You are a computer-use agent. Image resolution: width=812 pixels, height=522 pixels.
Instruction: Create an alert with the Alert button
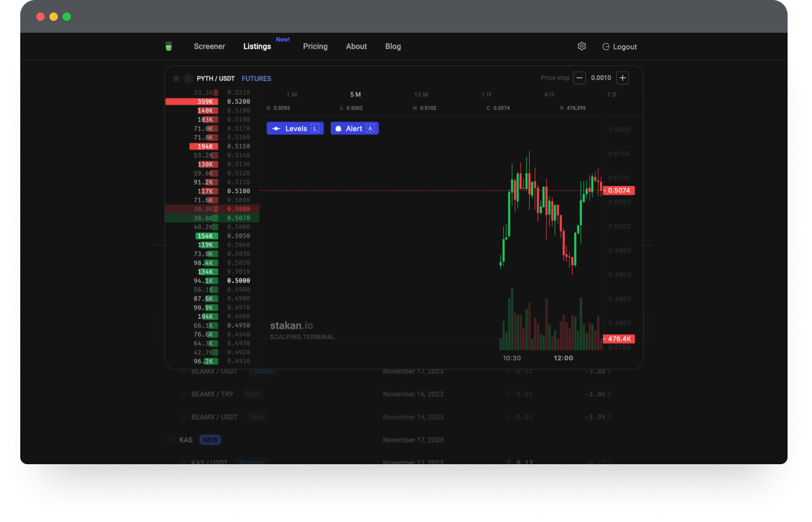pyautogui.click(x=354, y=128)
